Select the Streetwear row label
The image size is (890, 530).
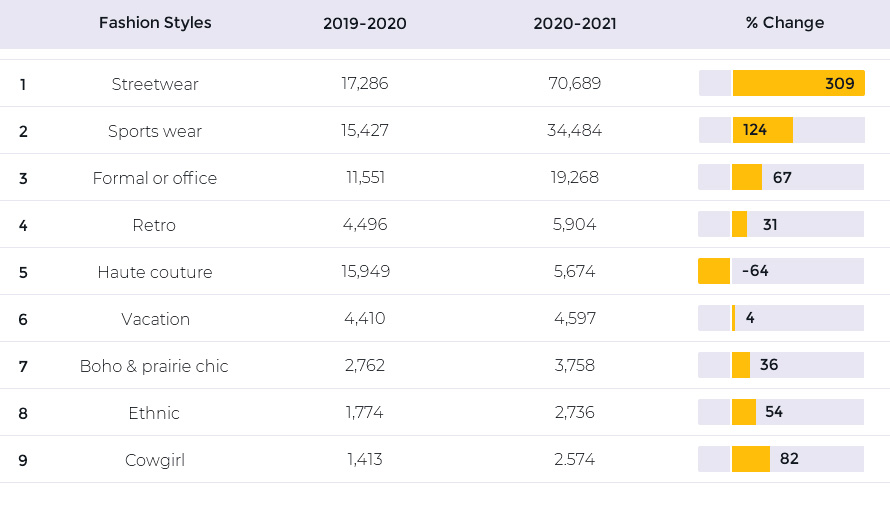155,84
